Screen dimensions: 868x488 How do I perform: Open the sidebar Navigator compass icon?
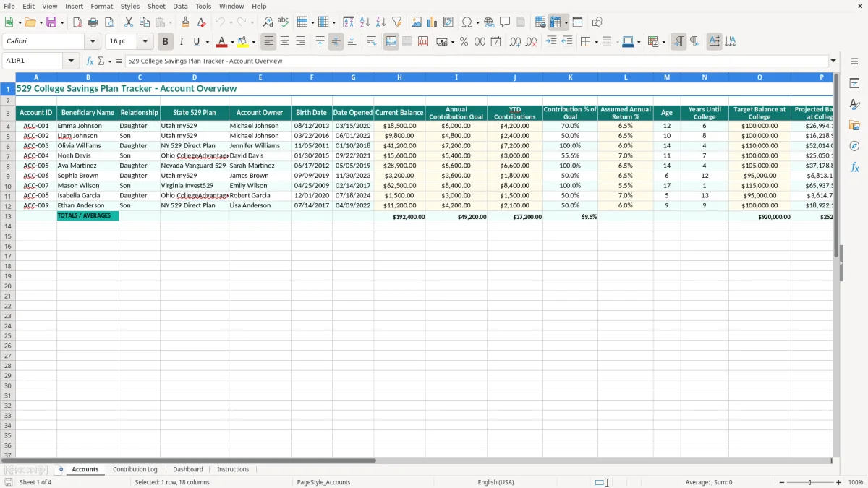pyautogui.click(x=854, y=146)
